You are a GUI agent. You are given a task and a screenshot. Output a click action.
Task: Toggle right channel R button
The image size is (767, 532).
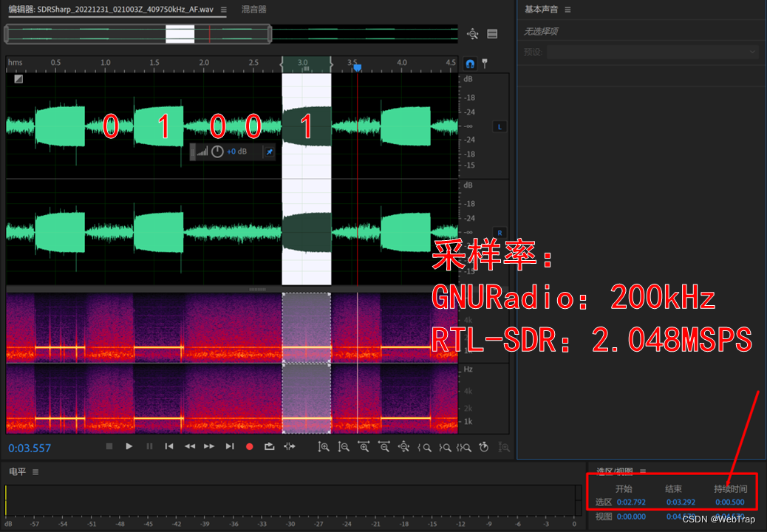[x=500, y=233]
